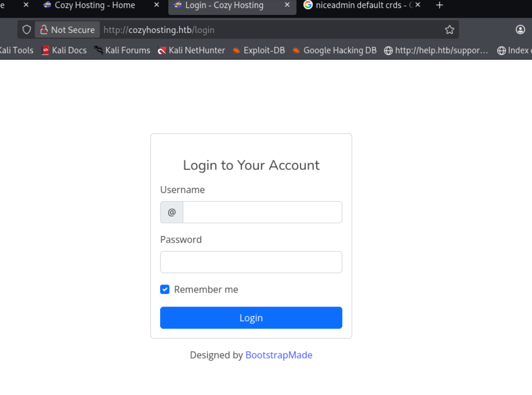Open the Firefox account profile icon
This screenshot has height=395, width=532.
pos(520,30)
